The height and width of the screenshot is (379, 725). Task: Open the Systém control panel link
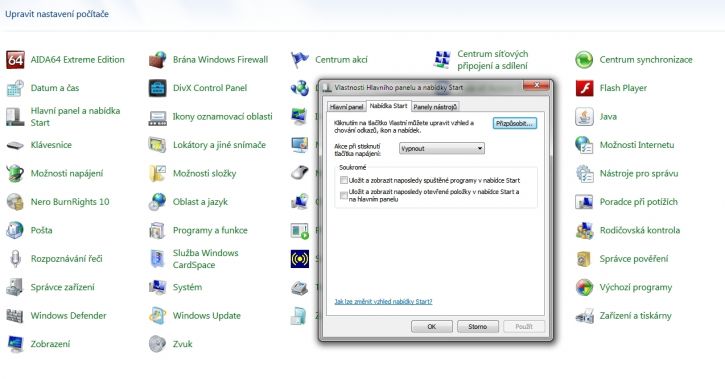187,287
